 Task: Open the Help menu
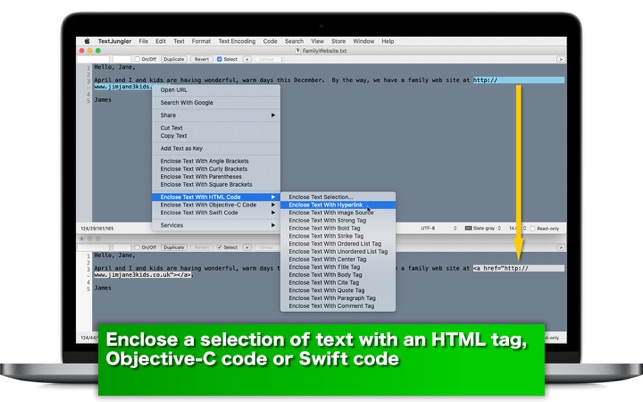coord(388,41)
